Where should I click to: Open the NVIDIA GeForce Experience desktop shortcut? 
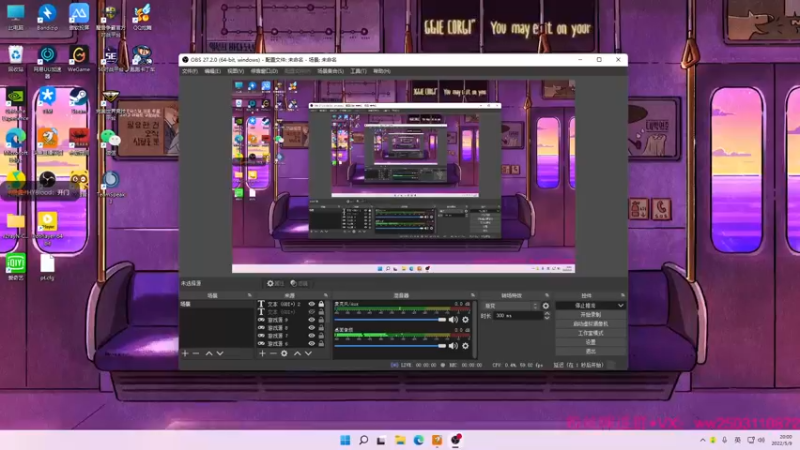coord(15,105)
